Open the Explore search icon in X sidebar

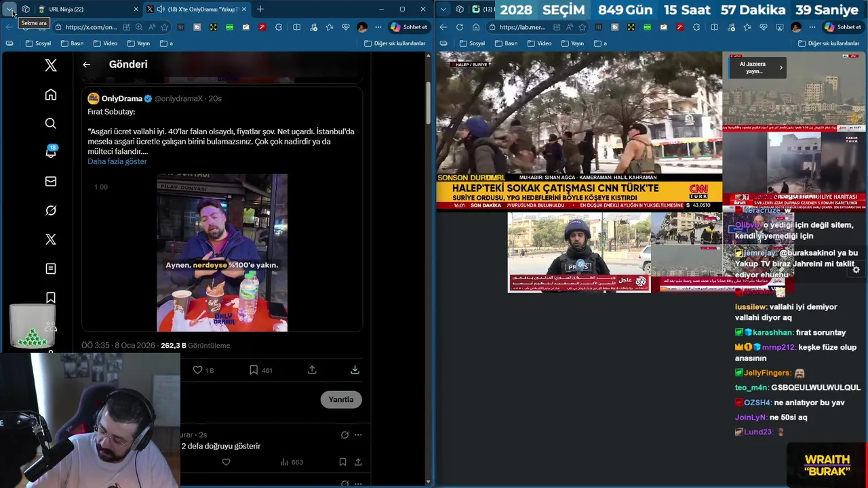coord(51,123)
